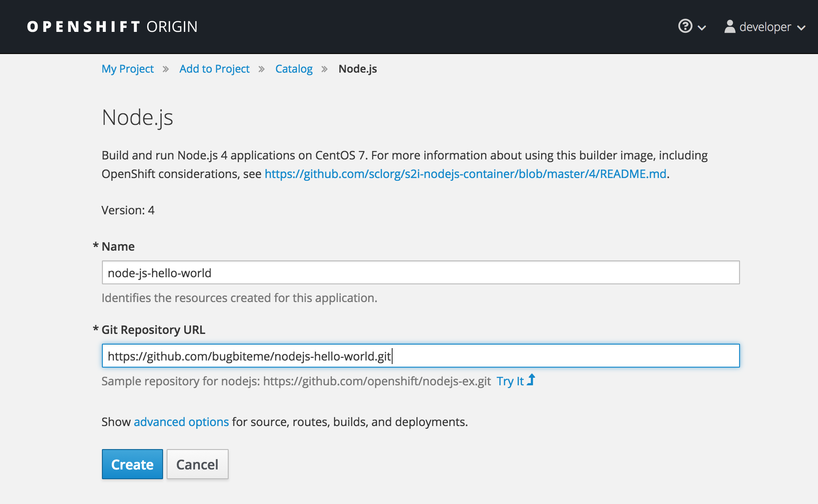
Task: Open the s2i-nodejs-container README link
Action: [465, 174]
